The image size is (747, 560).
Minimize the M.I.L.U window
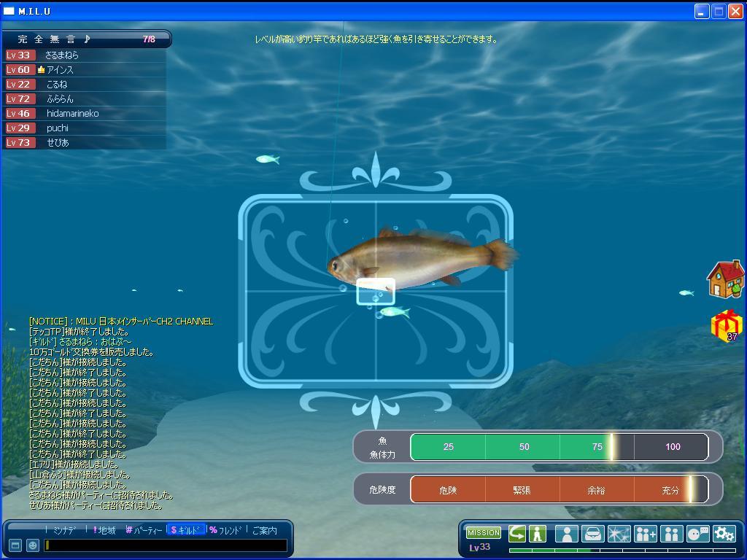click(701, 12)
